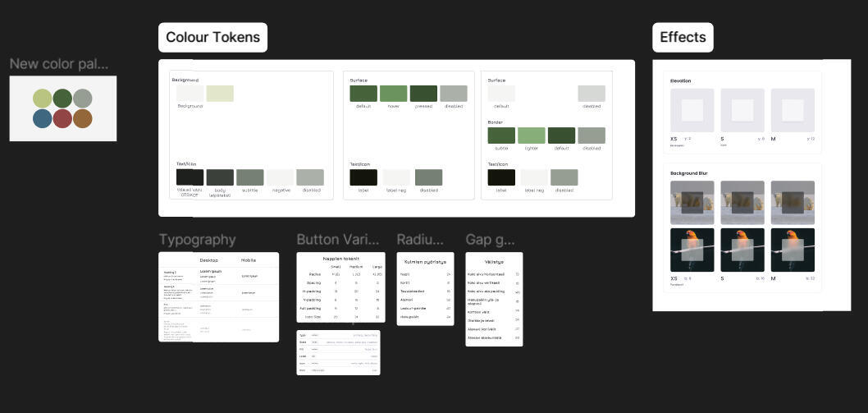Viewport: 868px width, 413px height.
Task: Pick the brown palette circle
Action: 83,118
